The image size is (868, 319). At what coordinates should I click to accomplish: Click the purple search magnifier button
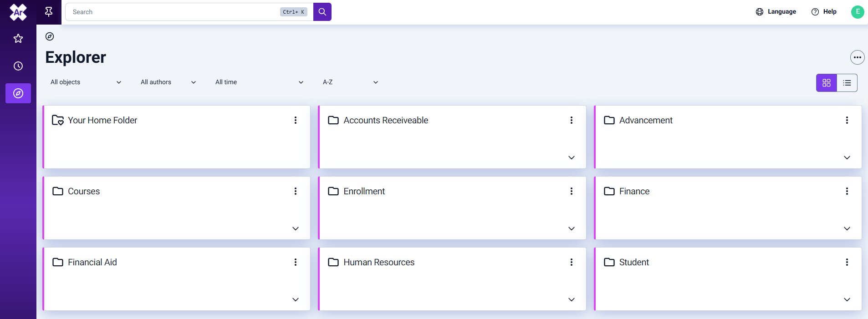[x=322, y=12]
